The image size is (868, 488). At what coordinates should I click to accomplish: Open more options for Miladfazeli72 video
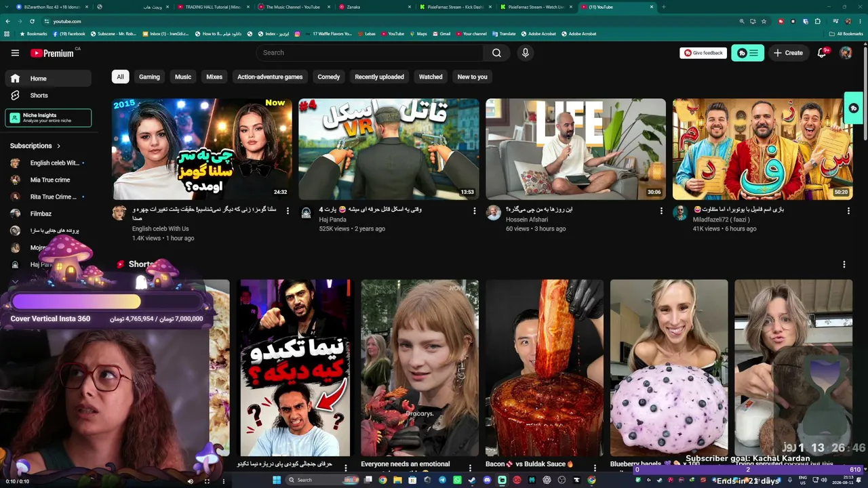click(848, 211)
